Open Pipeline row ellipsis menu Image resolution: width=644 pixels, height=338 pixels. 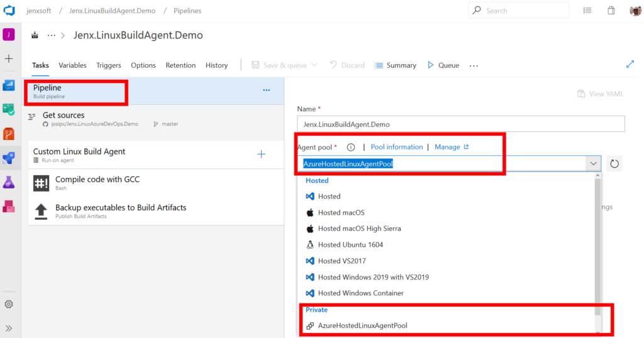267,90
